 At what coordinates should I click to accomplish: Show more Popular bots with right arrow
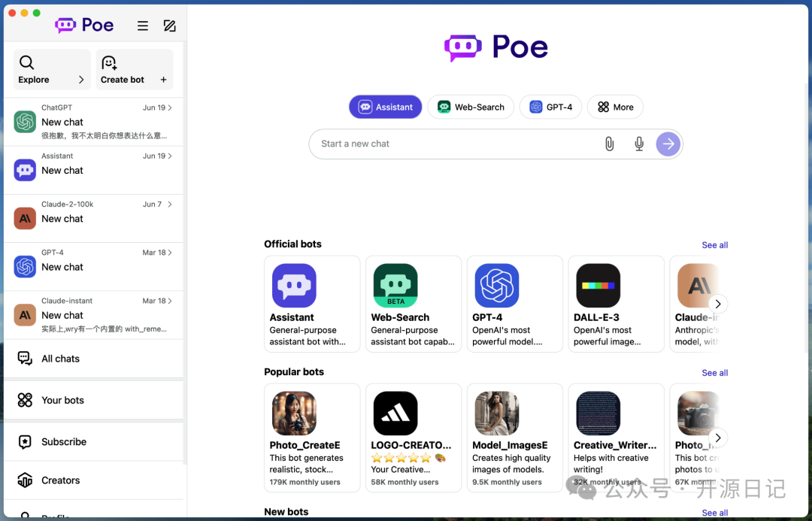(718, 438)
